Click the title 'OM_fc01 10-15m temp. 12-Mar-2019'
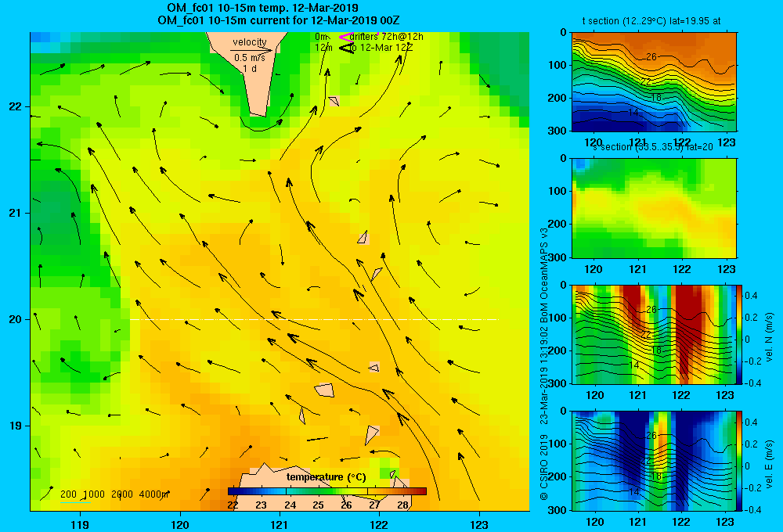This screenshot has height=532, width=783. [x=262, y=8]
